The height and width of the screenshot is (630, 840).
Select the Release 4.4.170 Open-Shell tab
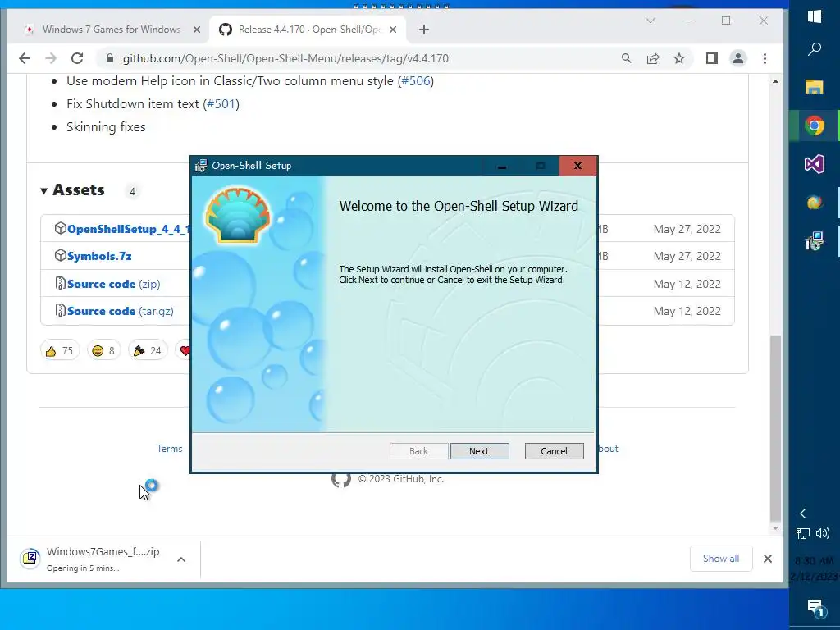click(308, 30)
